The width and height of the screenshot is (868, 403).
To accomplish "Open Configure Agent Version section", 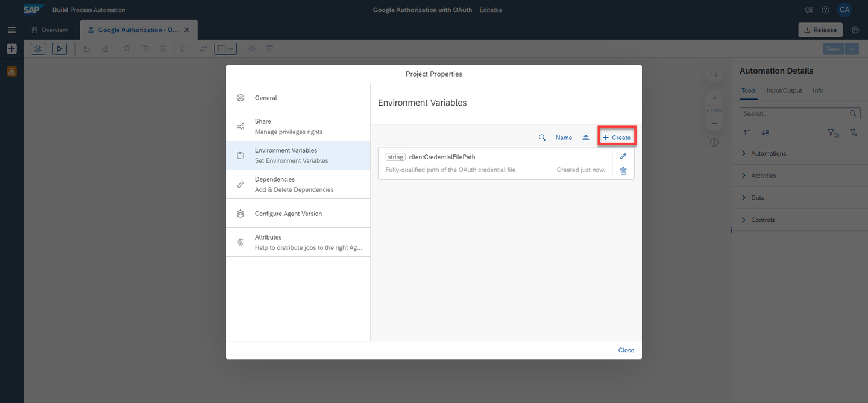I will tap(298, 214).
